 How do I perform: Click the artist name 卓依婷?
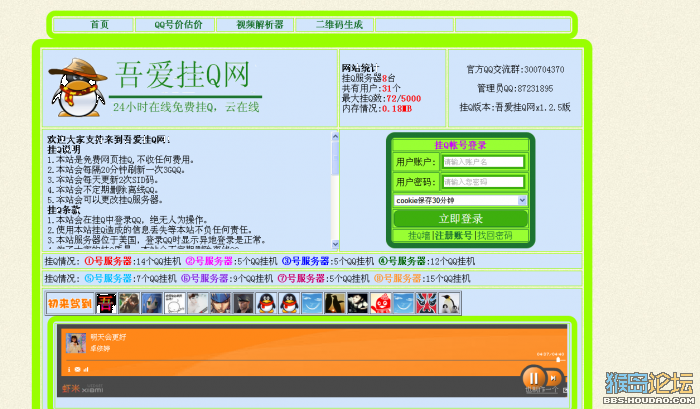[100, 348]
